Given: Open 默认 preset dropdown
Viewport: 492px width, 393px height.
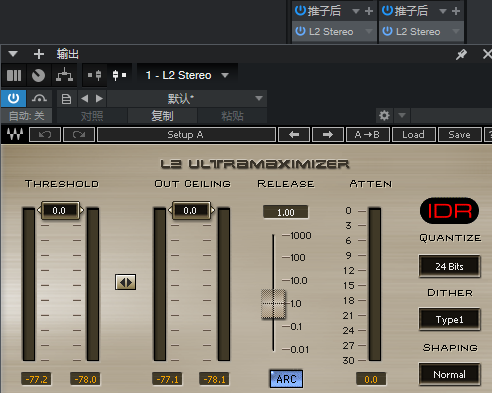Looking at the screenshot, I should tap(187, 99).
